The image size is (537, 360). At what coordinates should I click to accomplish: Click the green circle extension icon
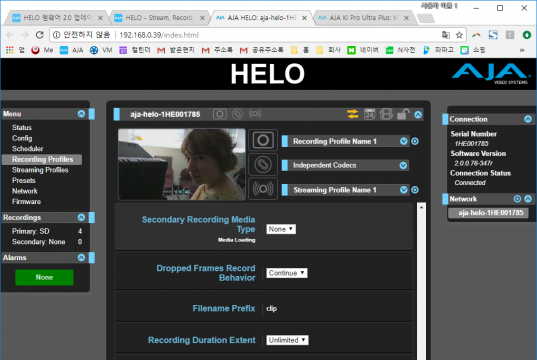(527, 35)
